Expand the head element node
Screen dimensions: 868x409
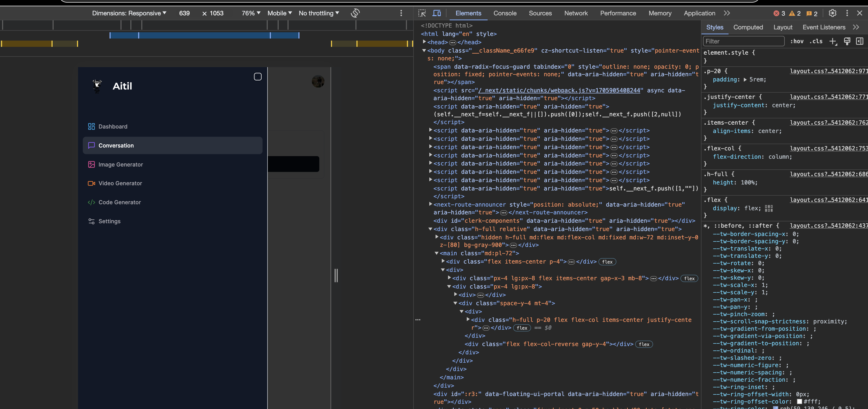click(425, 42)
